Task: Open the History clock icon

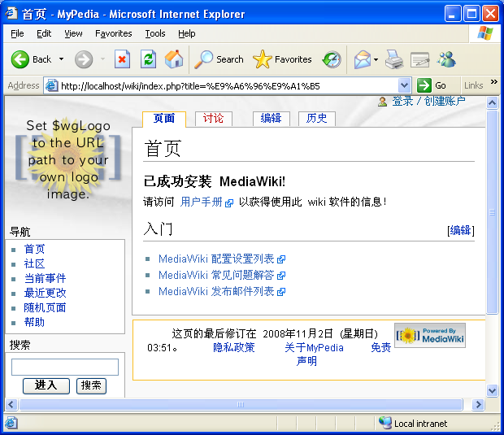Action: [x=332, y=59]
